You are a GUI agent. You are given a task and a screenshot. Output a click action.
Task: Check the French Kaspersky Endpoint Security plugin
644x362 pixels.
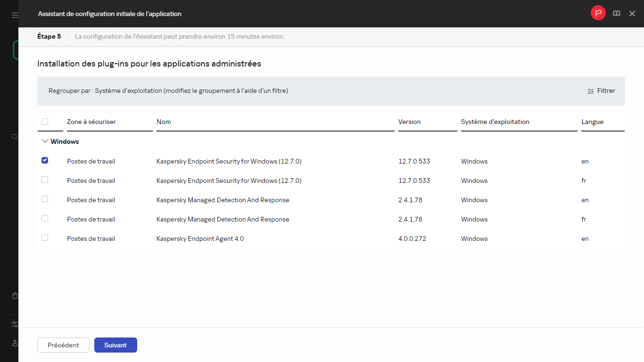(x=44, y=180)
